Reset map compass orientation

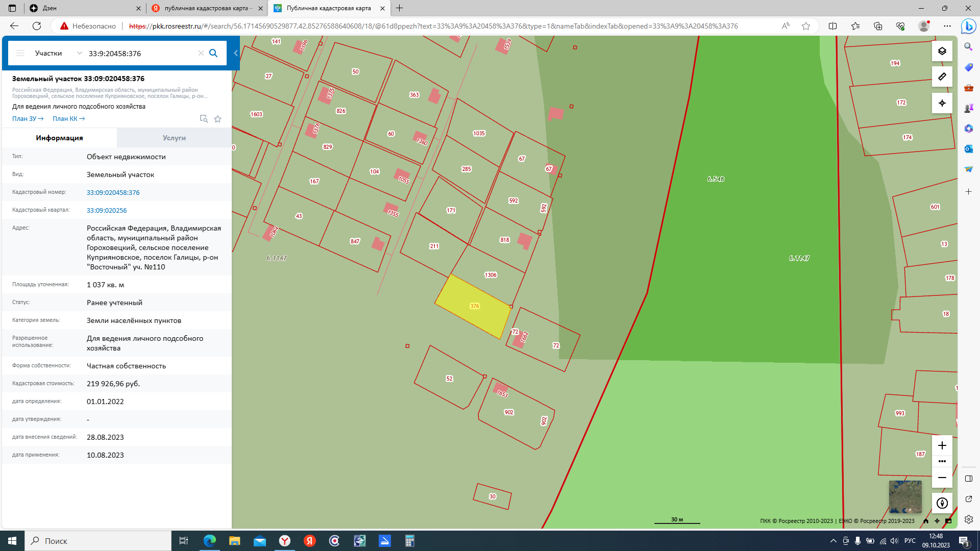[x=942, y=503]
